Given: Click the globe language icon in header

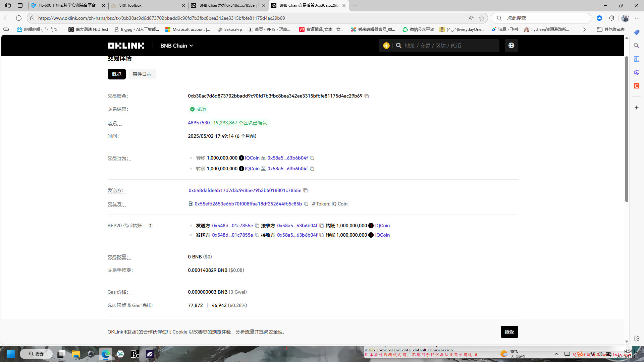Looking at the screenshot, I should coord(511,46).
